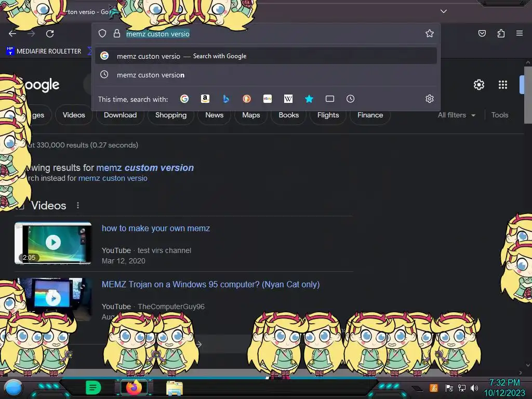The width and height of the screenshot is (532, 399).
Task: Open search settings gear in dropdown
Action: click(x=430, y=99)
